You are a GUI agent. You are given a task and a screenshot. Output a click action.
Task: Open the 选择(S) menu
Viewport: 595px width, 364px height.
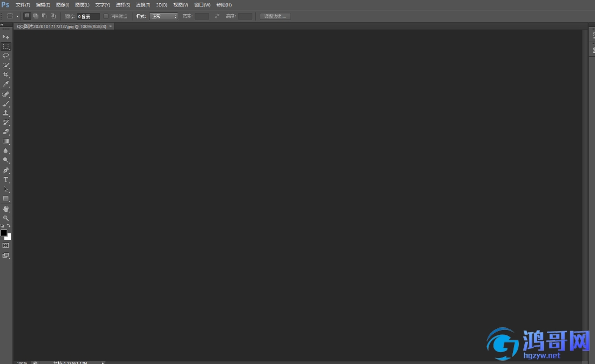(x=123, y=5)
